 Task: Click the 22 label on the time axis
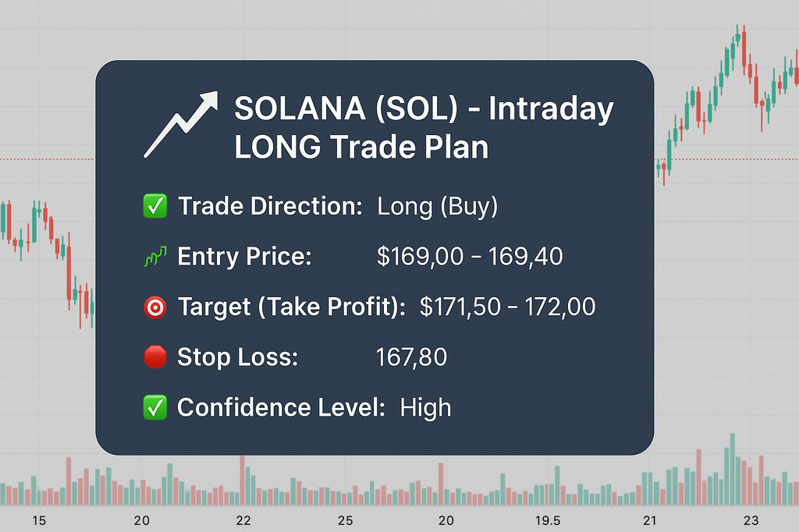(243, 520)
